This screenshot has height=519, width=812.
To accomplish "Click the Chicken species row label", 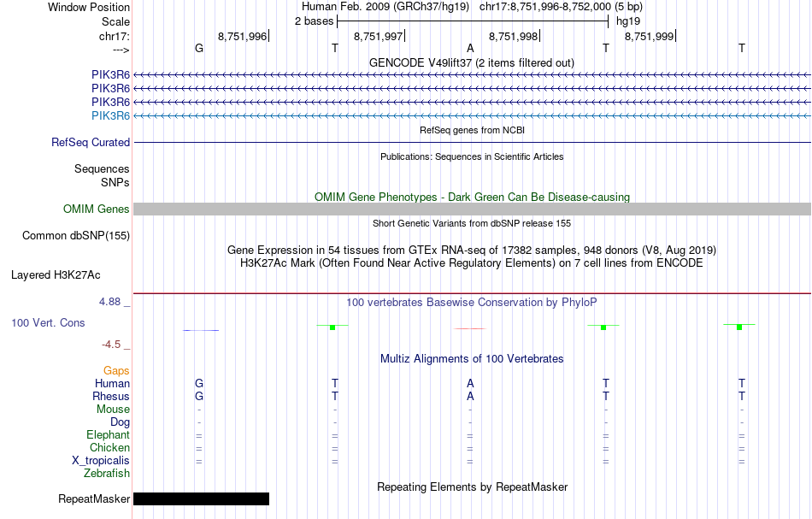I will pos(109,447).
